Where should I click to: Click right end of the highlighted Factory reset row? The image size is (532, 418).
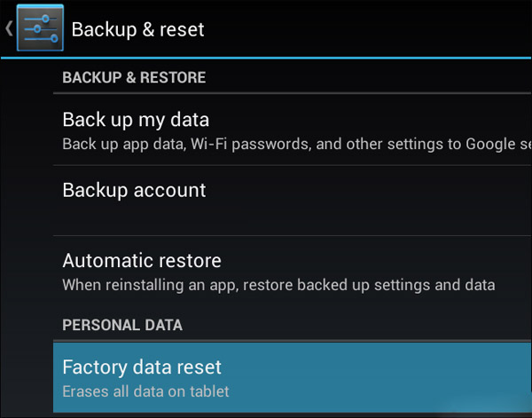point(497,377)
